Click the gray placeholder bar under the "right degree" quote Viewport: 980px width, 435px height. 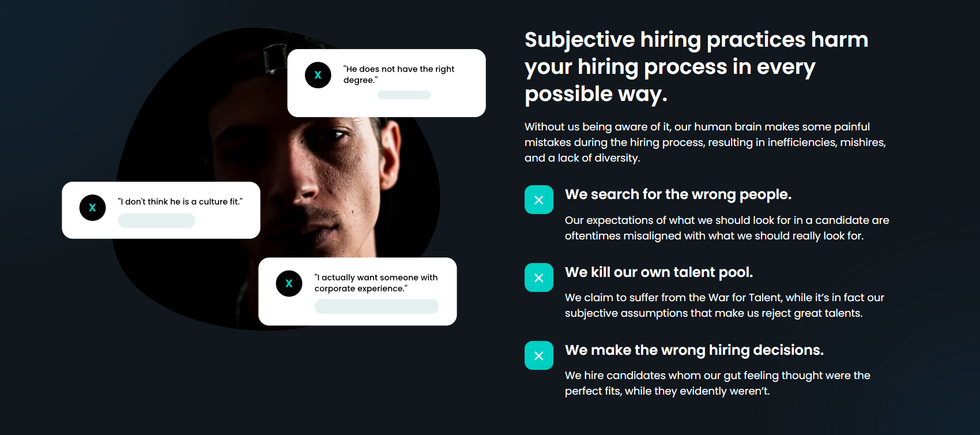pos(404,95)
